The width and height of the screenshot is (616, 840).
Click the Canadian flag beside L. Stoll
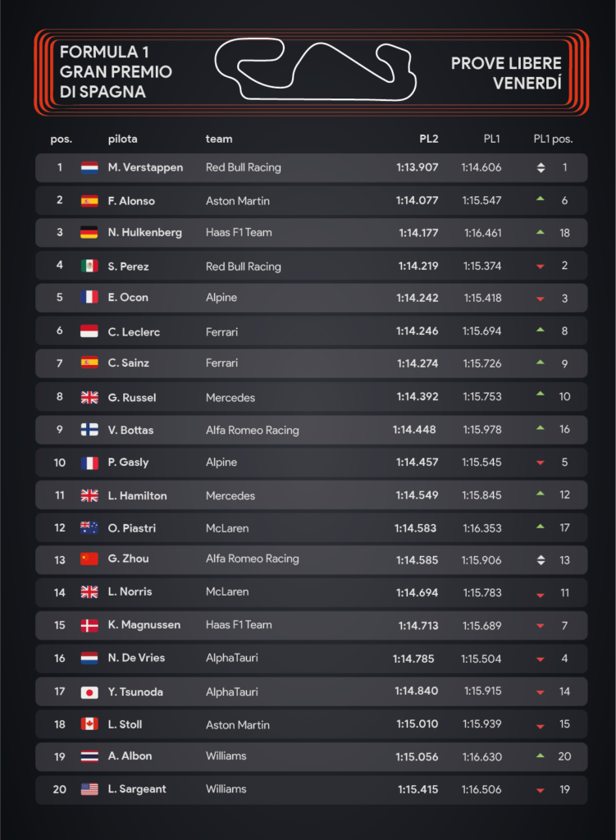89,724
